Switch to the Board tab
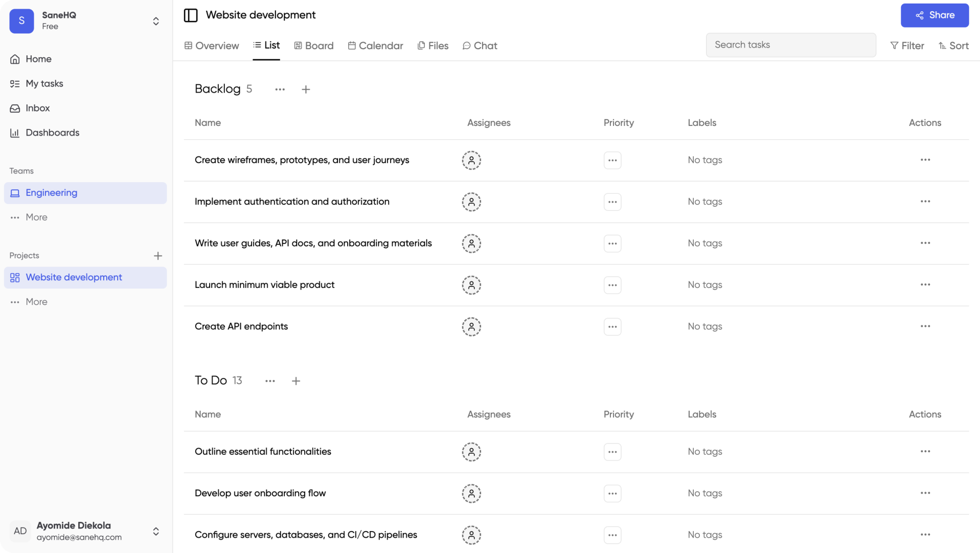 point(314,46)
